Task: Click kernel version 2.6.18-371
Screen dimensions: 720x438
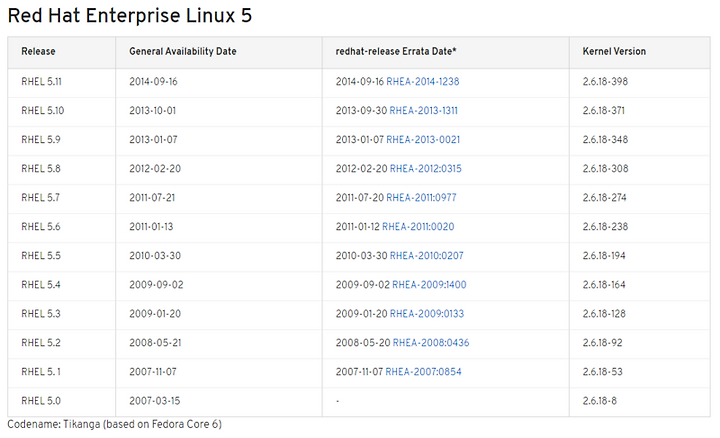Action: pos(604,111)
